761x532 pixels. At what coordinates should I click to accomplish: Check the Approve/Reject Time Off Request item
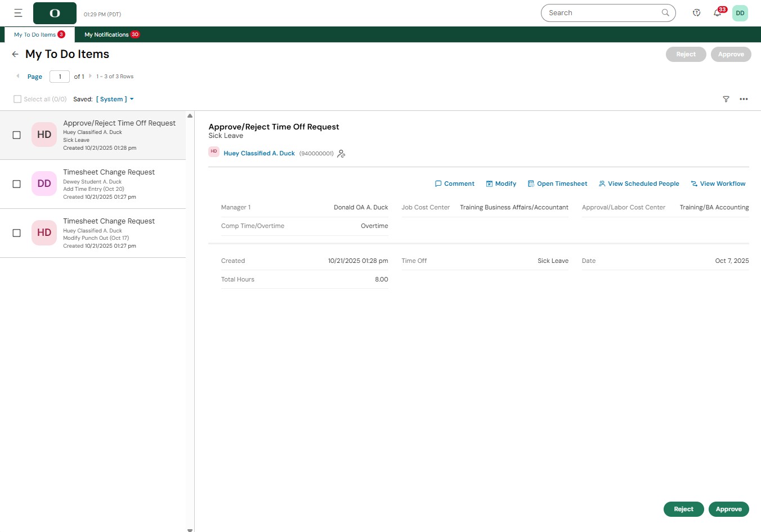pyautogui.click(x=17, y=135)
